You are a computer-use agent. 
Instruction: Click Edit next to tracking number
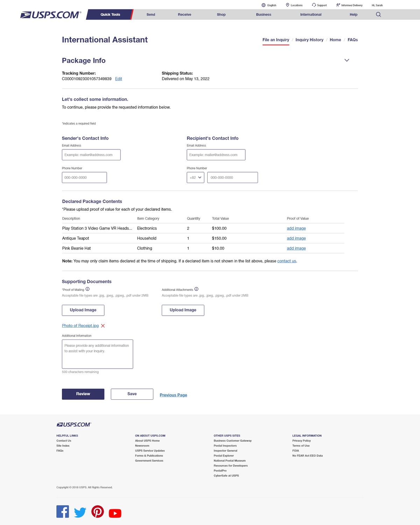[119, 79]
